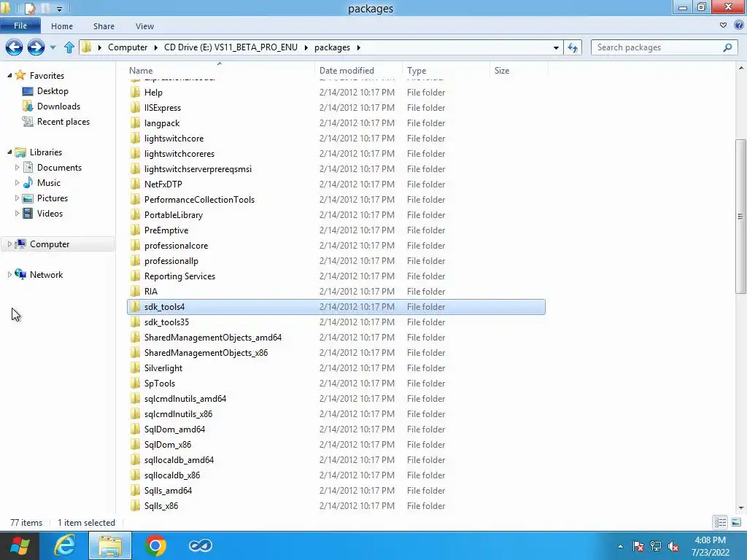
Task: Click CD Drive (E:) breadcrumb segment
Action: pyautogui.click(x=231, y=47)
